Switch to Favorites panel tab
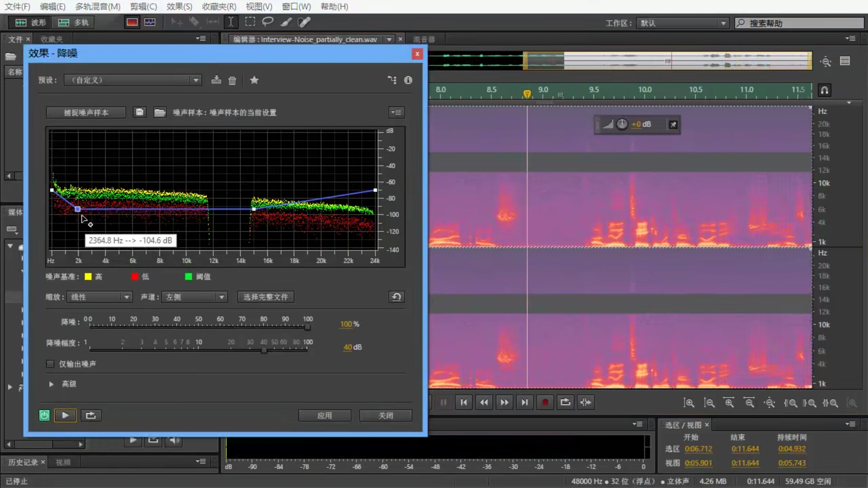This screenshot has width=868, height=488. coord(52,39)
